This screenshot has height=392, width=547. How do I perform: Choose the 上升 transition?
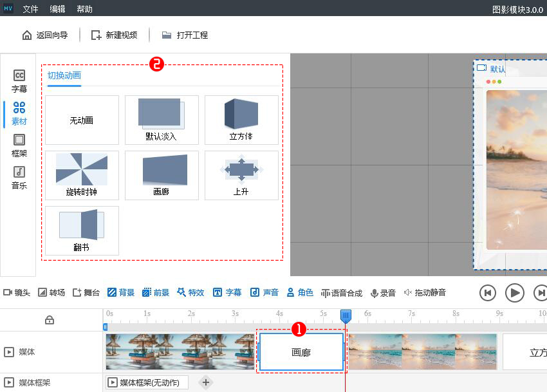(241, 175)
